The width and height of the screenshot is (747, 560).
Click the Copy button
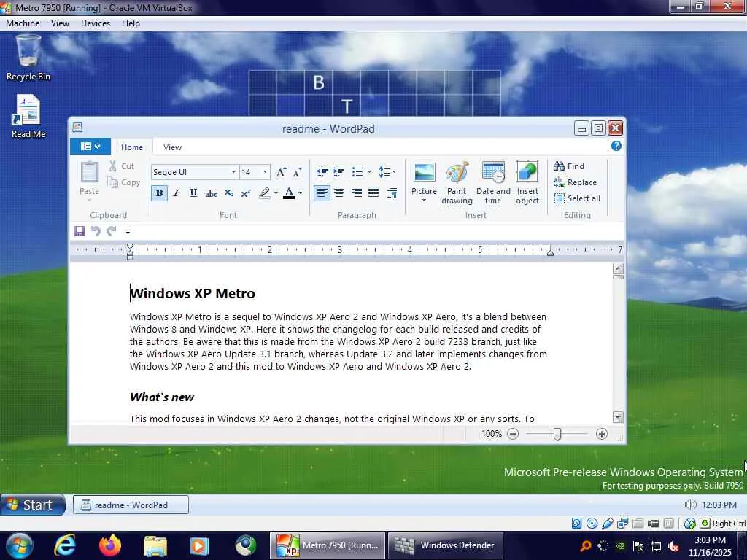124,182
